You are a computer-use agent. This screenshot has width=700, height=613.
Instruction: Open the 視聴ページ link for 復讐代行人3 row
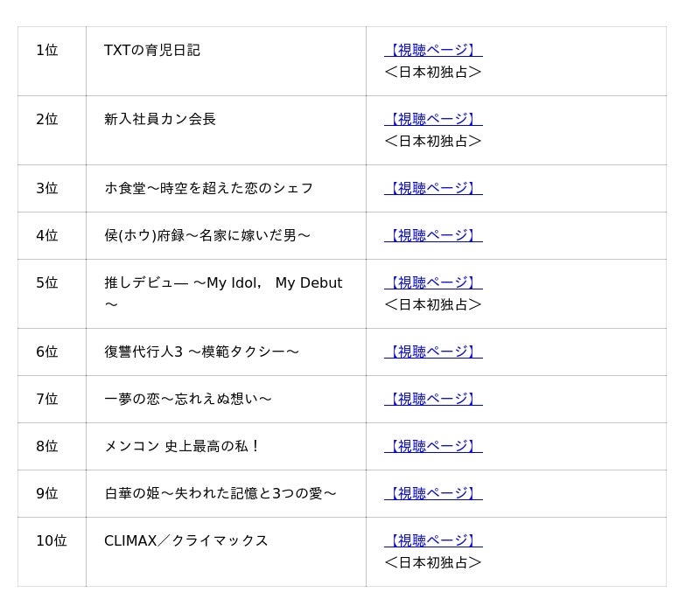[x=433, y=352]
